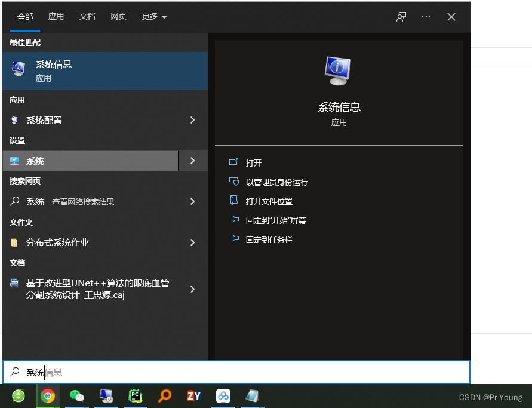Click the 系统信息 title in preview pane
The image size is (532, 408).
[x=339, y=107]
